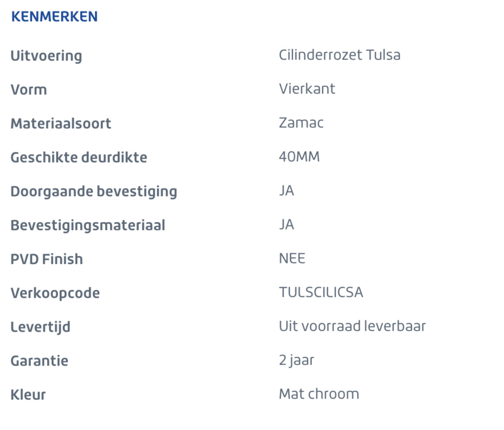This screenshot has height=430, width=504.
Task: Click the Zamac material value
Action: 301,123
